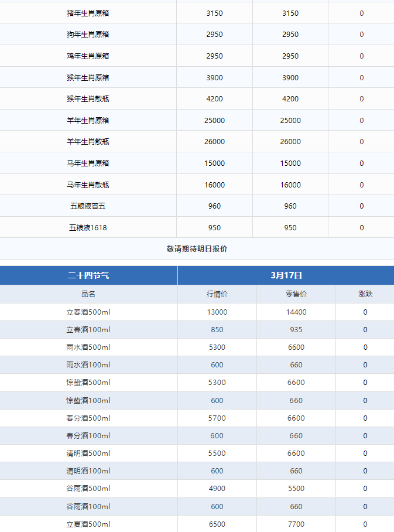Select the 清明酒500ml product name

pos(88,453)
